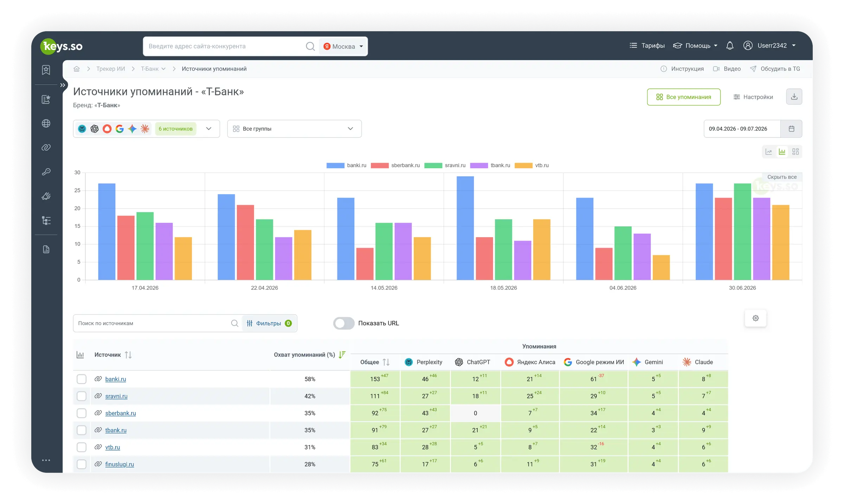Click the search icon in source search field
The width and height of the screenshot is (844, 504).
tap(235, 323)
